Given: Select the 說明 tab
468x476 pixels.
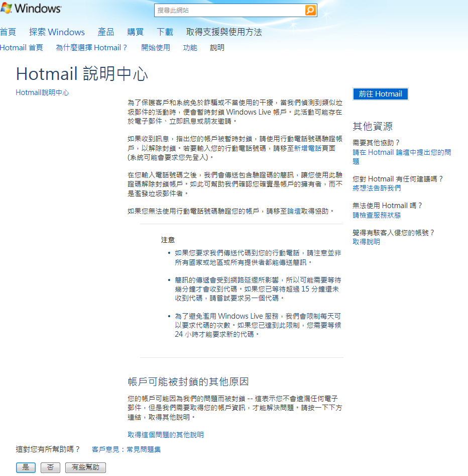Looking at the screenshot, I should click(x=217, y=48).
